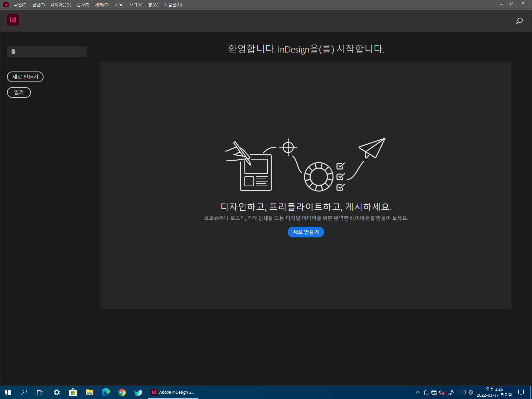Launch Google Chrome from taskbar

coord(122,392)
